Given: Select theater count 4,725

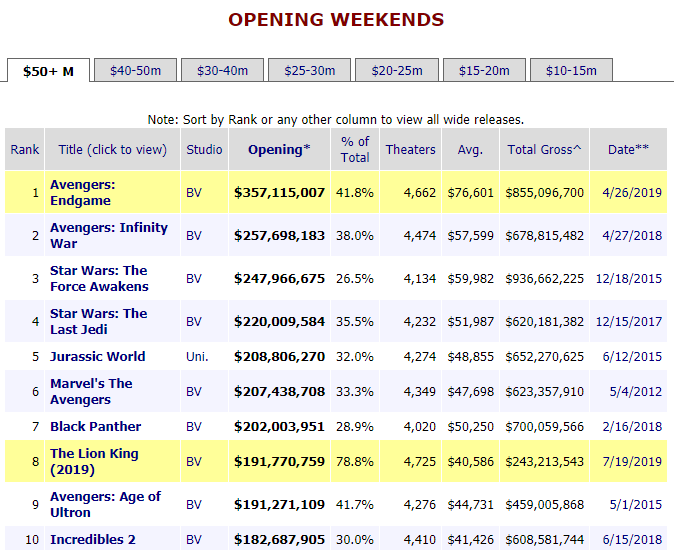Looking at the screenshot, I should pyautogui.click(x=420, y=461).
